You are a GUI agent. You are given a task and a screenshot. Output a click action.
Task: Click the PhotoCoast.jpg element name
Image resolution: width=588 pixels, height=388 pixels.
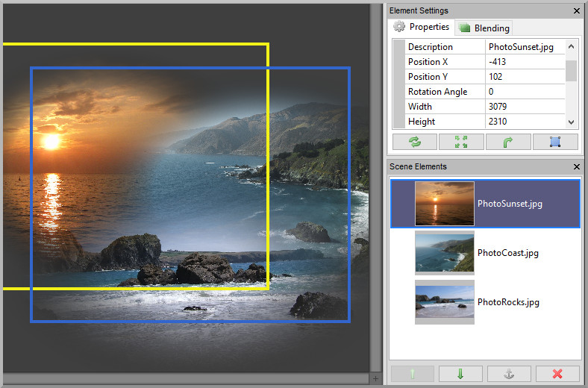tap(507, 253)
